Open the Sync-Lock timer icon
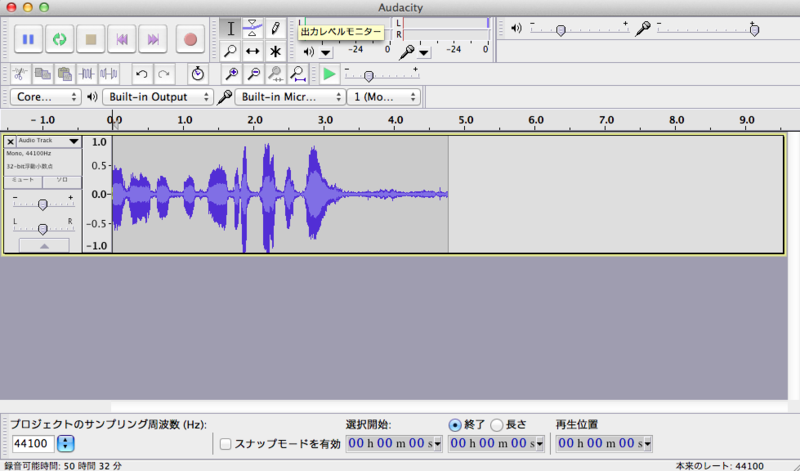800x471 pixels. coord(197,75)
